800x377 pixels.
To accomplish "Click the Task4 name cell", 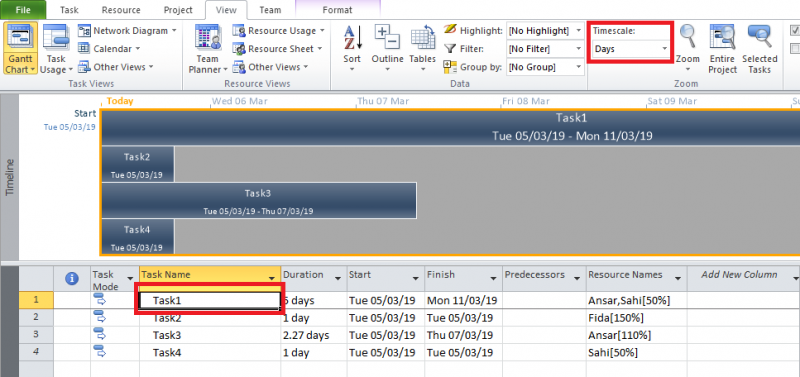I will click(210, 353).
